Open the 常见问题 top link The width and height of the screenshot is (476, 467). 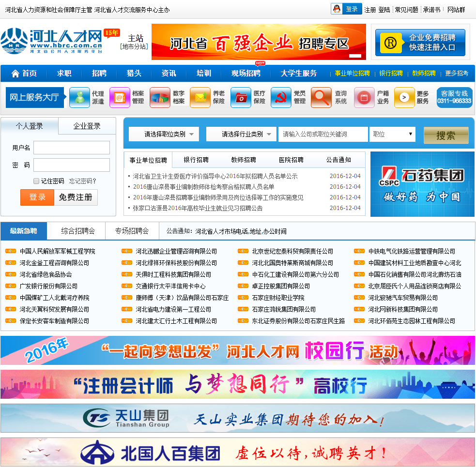click(406, 10)
